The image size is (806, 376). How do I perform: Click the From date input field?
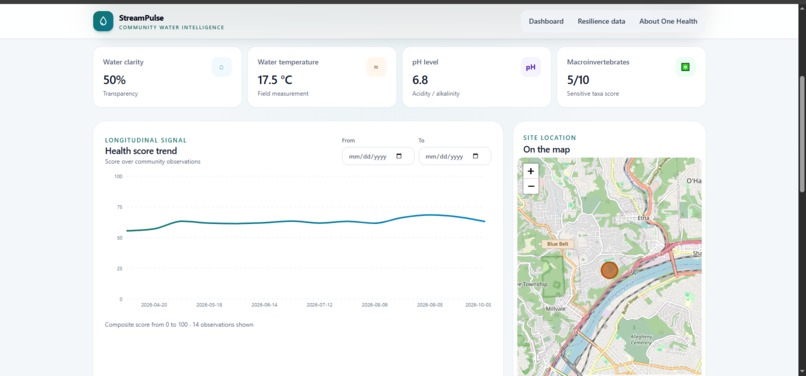[x=378, y=156]
